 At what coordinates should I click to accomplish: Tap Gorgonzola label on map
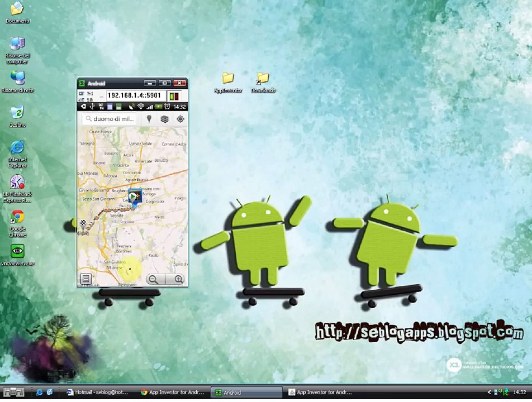[155, 202]
